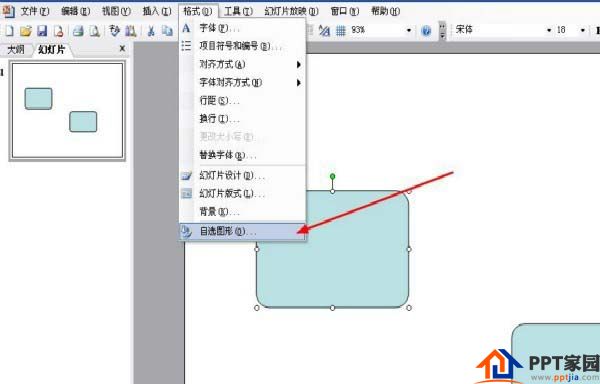Click the green rotation handle
The width and height of the screenshot is (600, 384).
pyautogui.click(x=333, y=176)
